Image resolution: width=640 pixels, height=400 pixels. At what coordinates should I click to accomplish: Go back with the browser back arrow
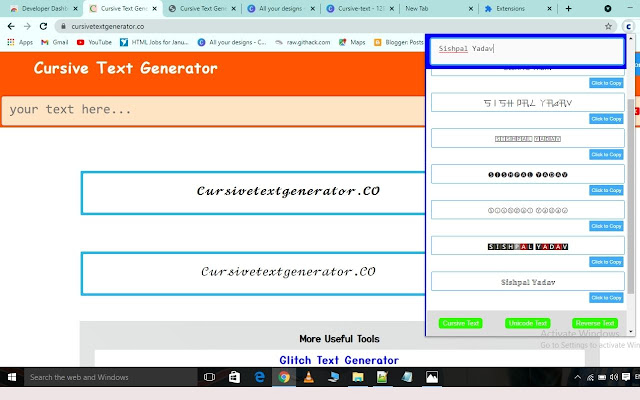[x=11, y=26]
